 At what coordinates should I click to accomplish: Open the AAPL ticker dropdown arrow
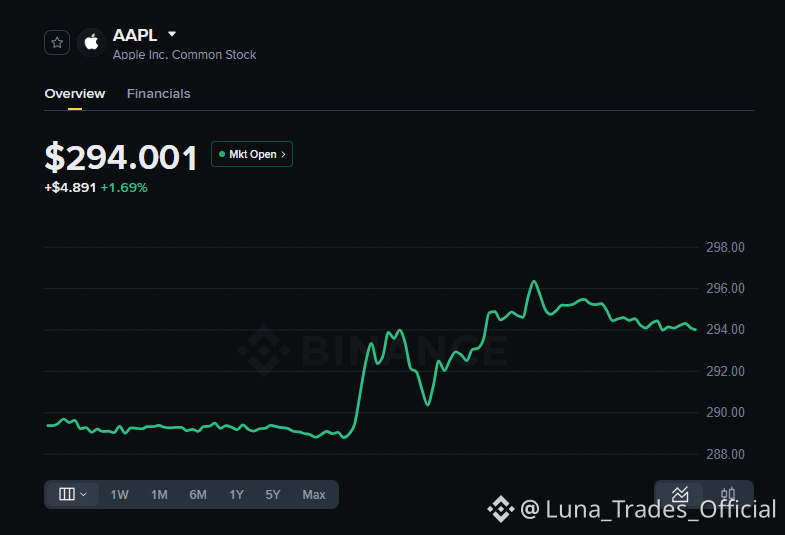point(172,34)
